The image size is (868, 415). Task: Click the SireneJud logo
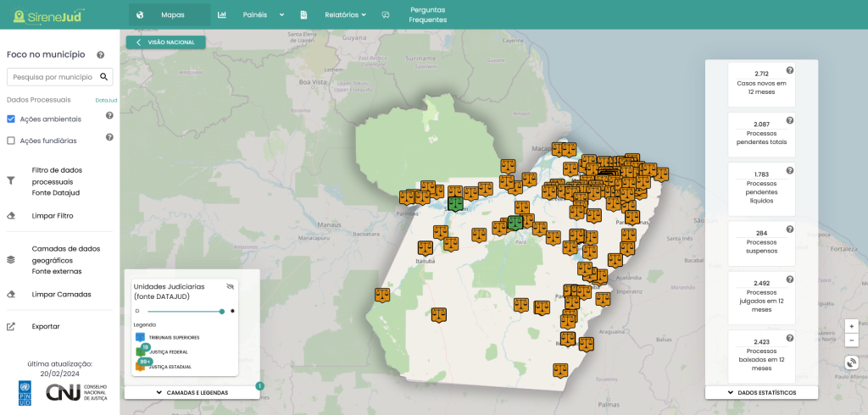click(x=48, y=15)
